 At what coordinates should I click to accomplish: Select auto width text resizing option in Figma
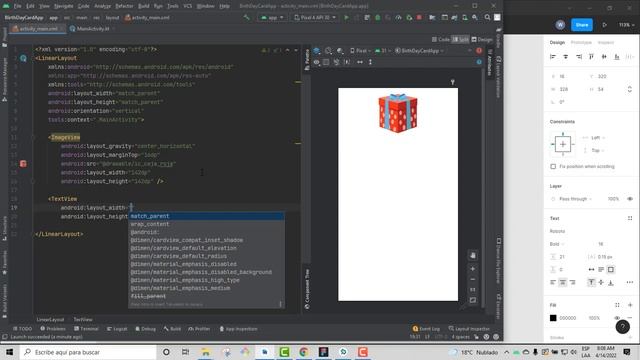[x=591, y=269]
